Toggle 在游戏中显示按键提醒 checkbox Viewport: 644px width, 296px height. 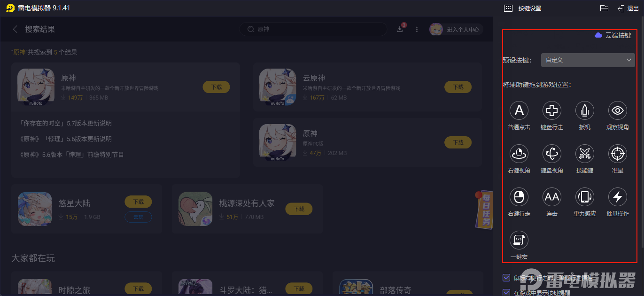pos(506,292)
